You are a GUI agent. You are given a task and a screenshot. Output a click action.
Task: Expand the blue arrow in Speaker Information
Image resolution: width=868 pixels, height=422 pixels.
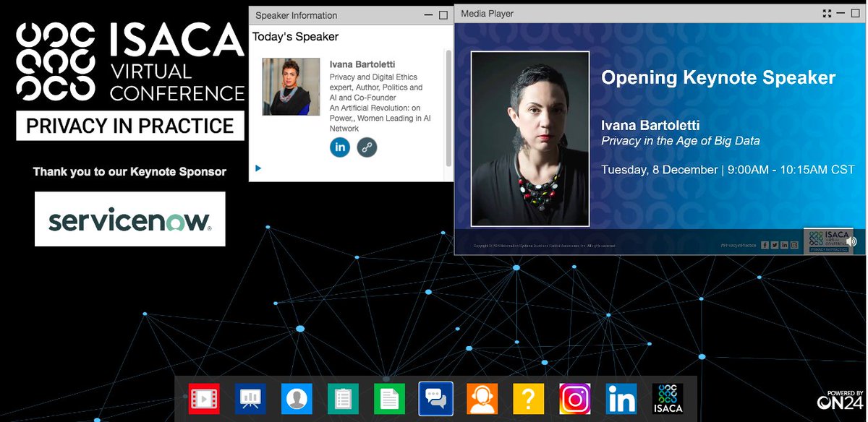(258, 168)
